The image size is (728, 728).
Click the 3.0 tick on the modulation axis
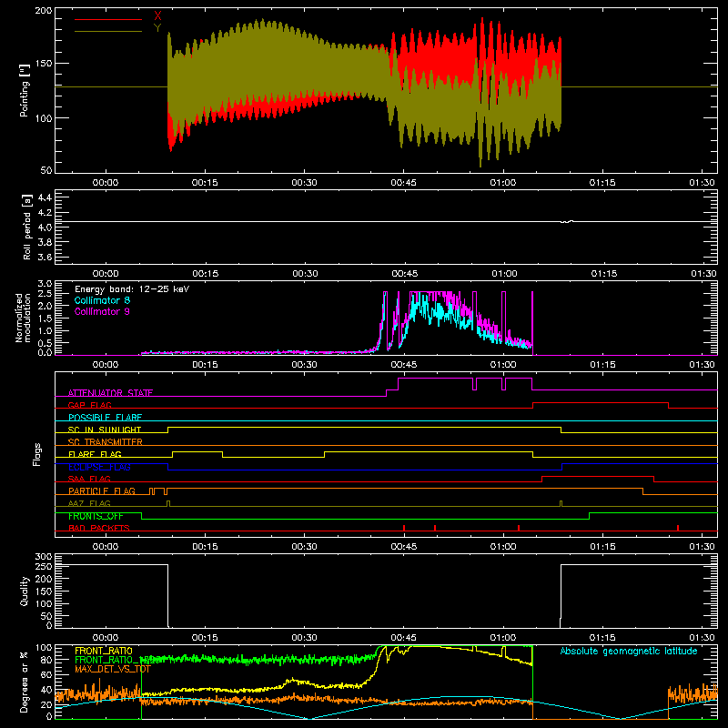pyautogui.click(x=45, y=283)
